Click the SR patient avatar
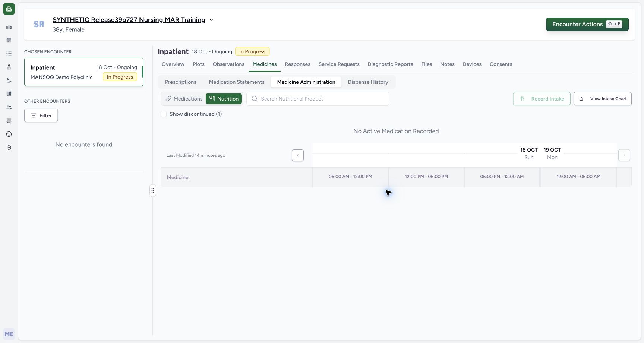The height and width of the screenshot is (343, 644). [39, 24]
